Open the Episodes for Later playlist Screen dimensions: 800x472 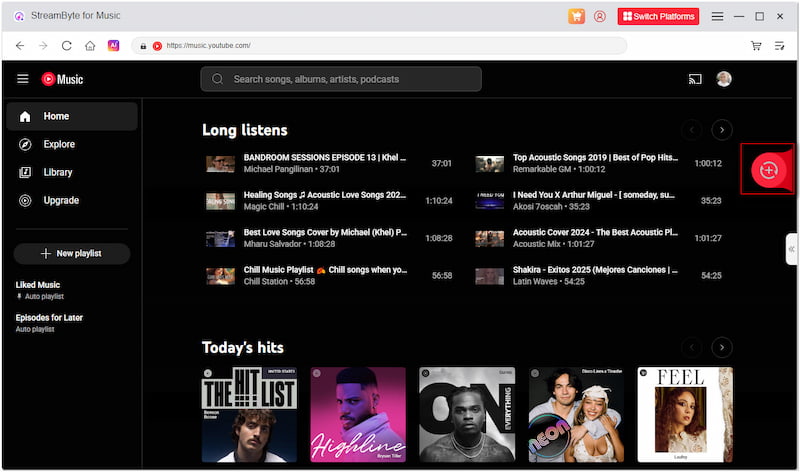click(49, 322)
